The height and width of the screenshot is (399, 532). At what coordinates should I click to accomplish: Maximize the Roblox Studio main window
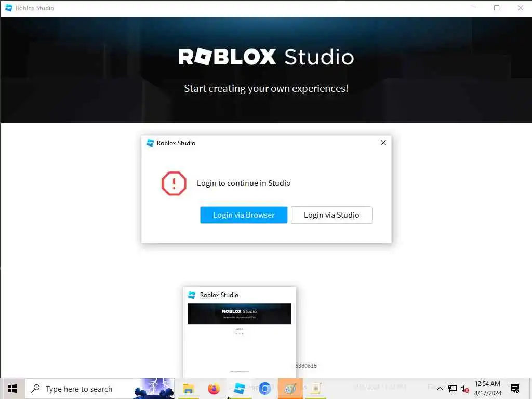pos(497,8)
